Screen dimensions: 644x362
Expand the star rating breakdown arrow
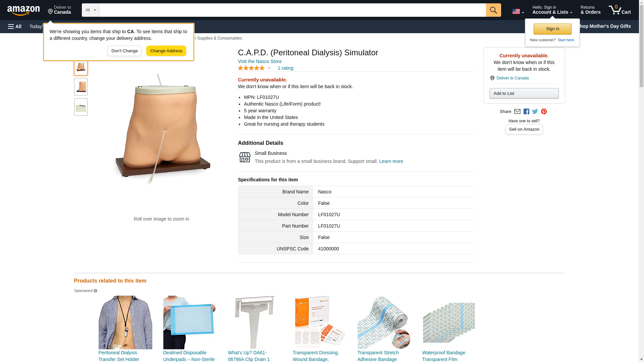point(269,68)
